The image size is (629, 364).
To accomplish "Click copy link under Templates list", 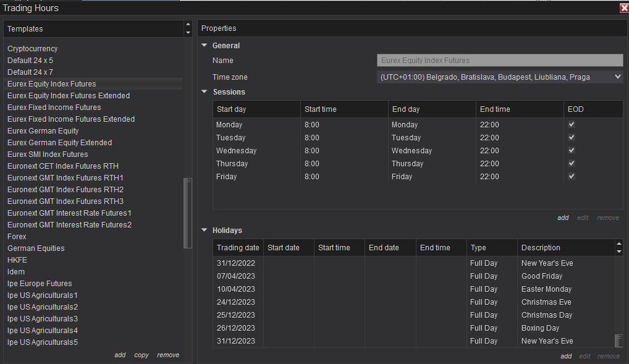I will 141,355.
